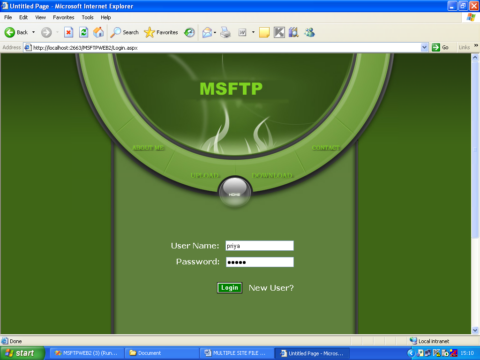Open the File menu
480x360 pixels.
pyautogui.click(x=8, y=17)
